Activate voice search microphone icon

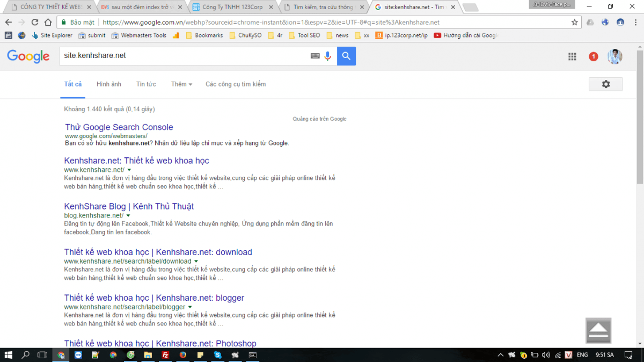pyautogui.click(x=328, y=56)
